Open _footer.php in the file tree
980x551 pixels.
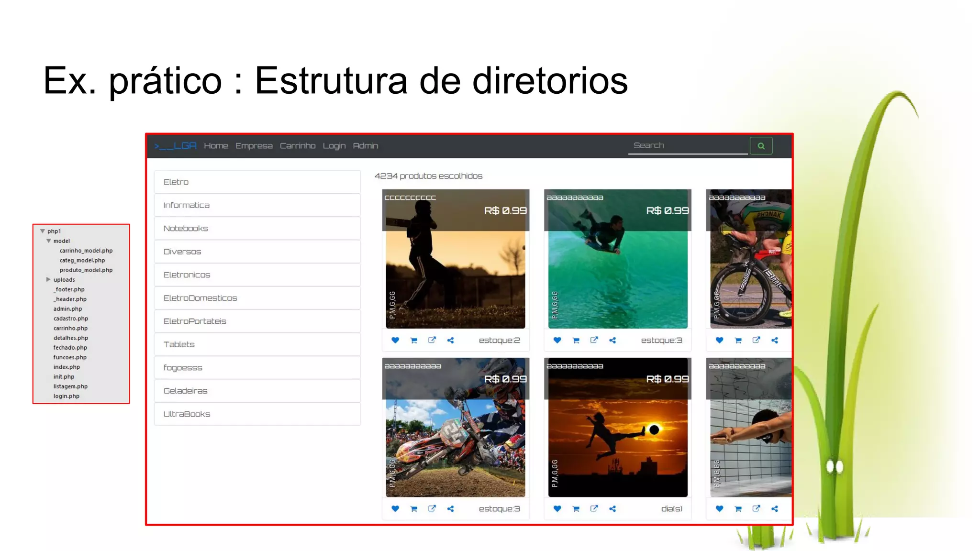[x=69, y=289]
